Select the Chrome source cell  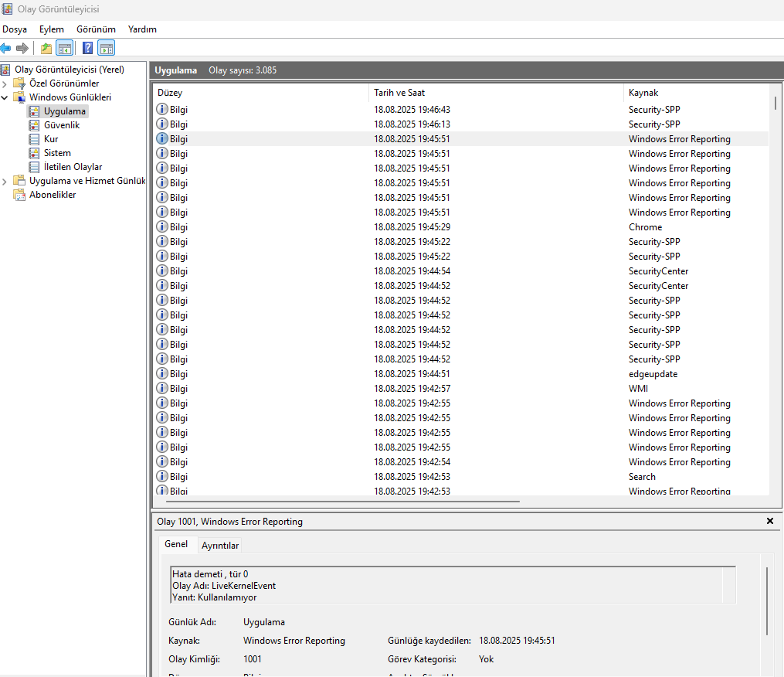click(x=645, y=227)
